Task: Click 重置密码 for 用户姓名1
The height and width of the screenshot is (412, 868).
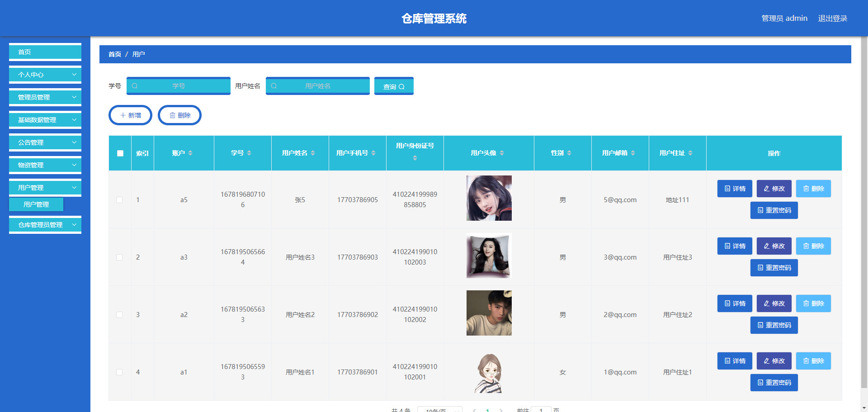Action: click(774, 383)
